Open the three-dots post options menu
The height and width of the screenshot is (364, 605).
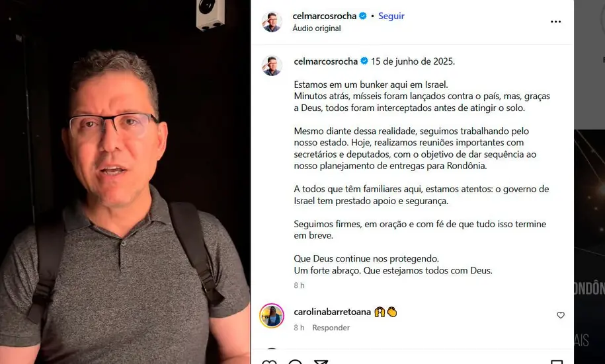coord(555,22)
